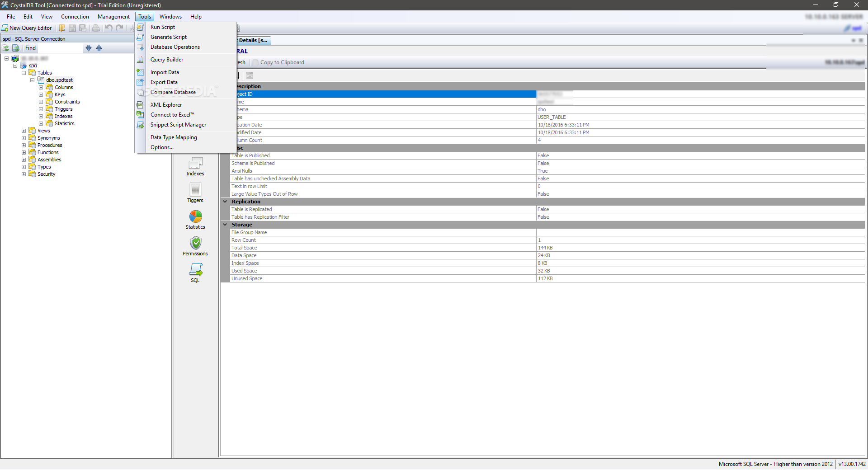This screenshot has width=868, height=470.
Task: Open the Statistics pie chart icon
Action: (x=195, y=220)
